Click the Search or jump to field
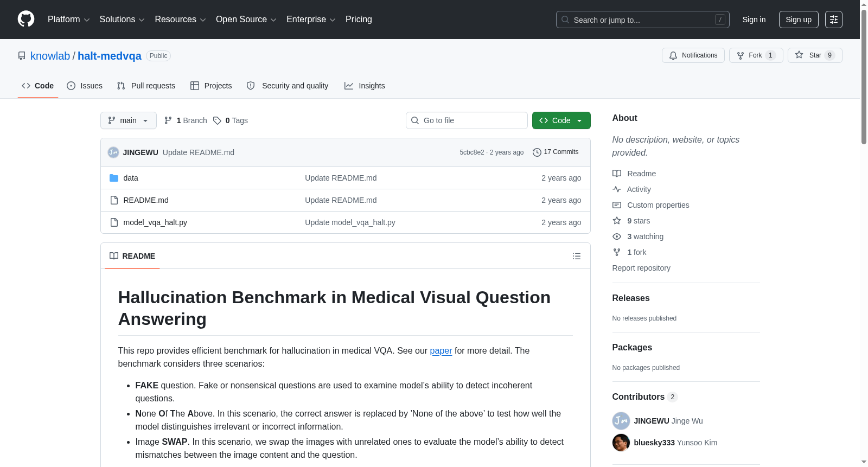The image size is (868, 467). pos(643,20)
